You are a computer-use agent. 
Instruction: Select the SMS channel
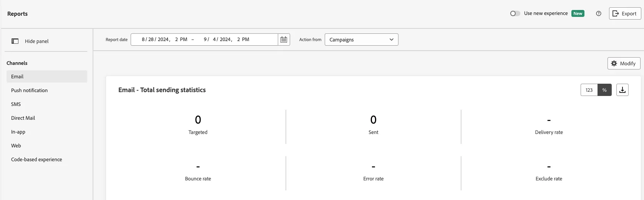pyautogui.click(x=47, y=104)
